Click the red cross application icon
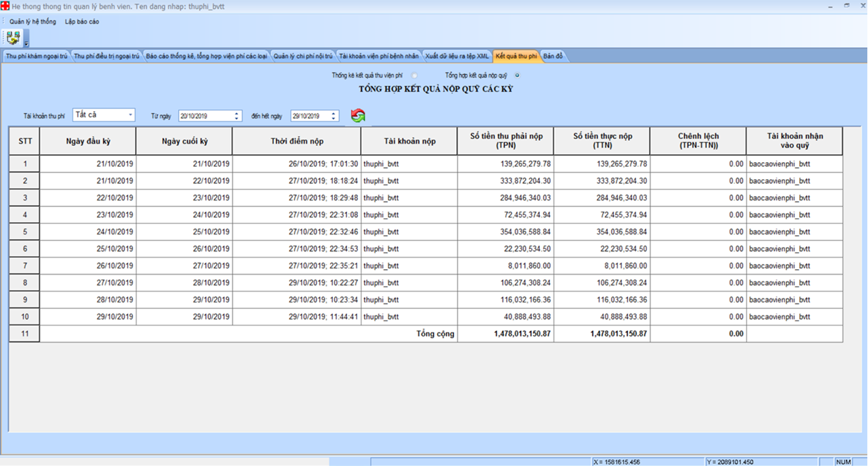The image size is (868, 466). [x=5, y=6]
